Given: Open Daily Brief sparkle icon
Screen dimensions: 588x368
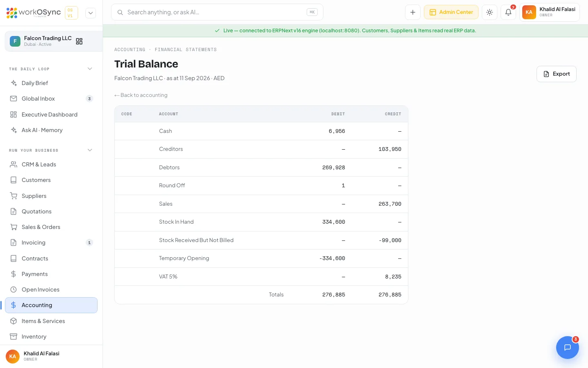Looking at the screenshot, I should tap(13, 83).
